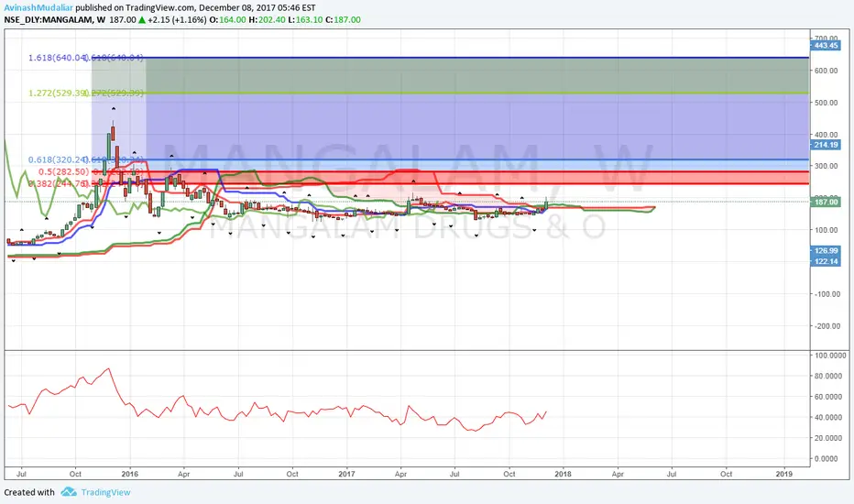Screen dimensions: 854x504
Task: Click the C:187.00 close value
Action: click(x=343, y=20)
